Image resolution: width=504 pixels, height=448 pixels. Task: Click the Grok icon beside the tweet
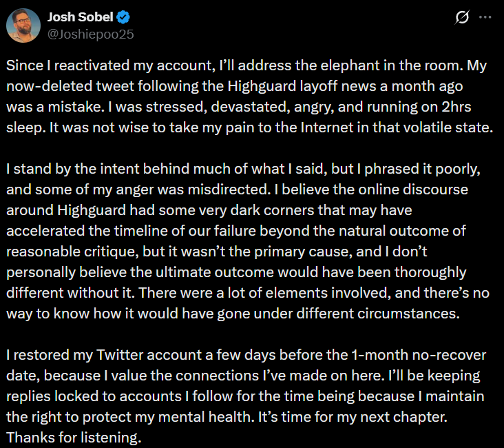(462, 19)
